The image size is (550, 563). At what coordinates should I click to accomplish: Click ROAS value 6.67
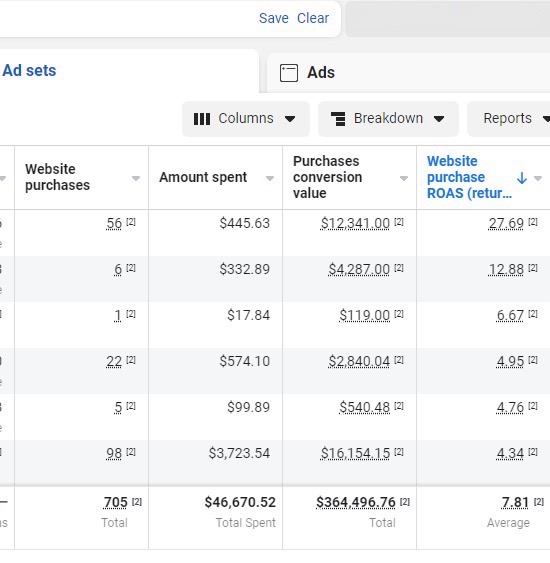point(510,315)
